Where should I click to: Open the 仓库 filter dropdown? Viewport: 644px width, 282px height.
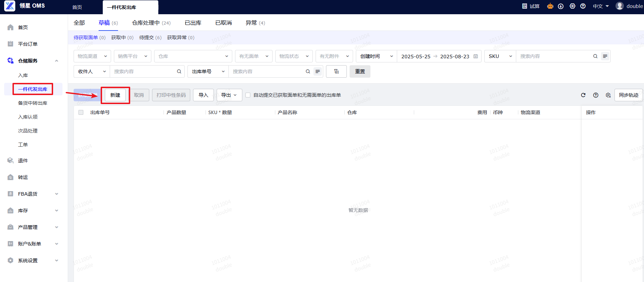pyautogui.click(x=193, y=56)
